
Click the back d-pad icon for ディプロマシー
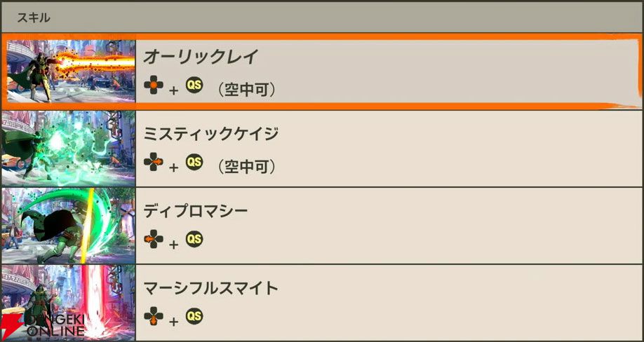(153, 240)
